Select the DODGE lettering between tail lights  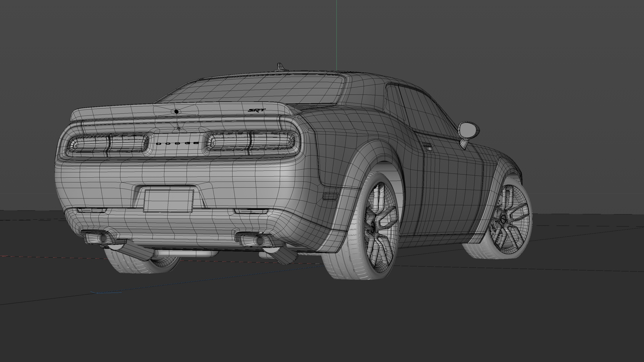click(177, 143)
